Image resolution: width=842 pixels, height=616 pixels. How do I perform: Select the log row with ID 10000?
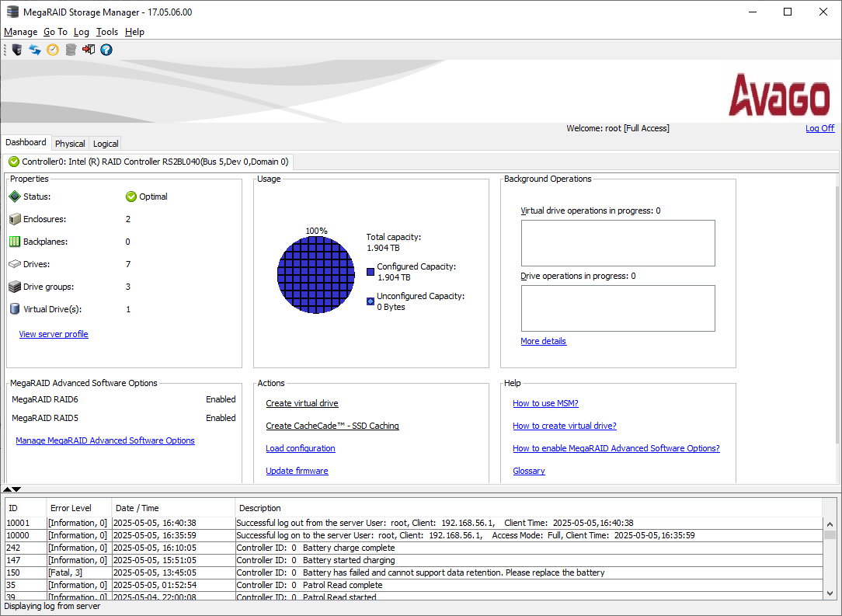(414, 535)
